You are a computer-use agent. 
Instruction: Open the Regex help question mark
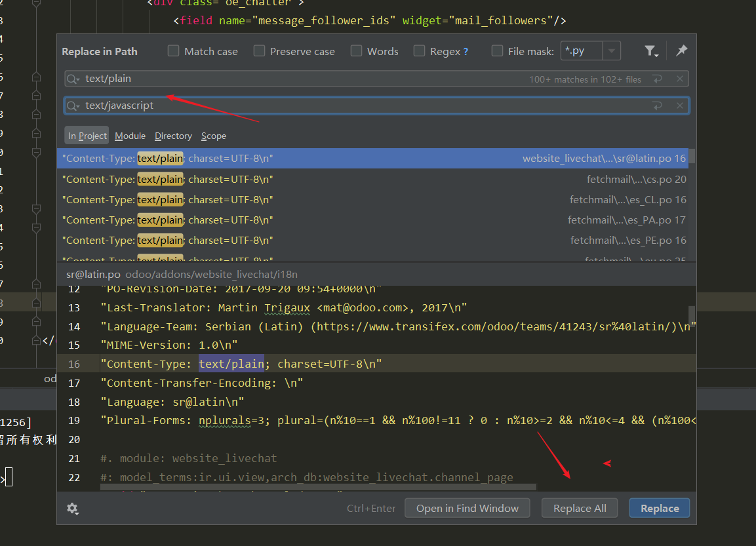466,52
